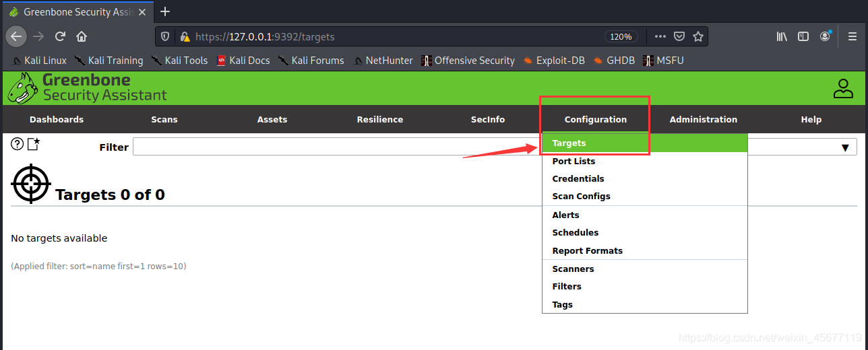Open a new browser tab
The height and width of the screenshot is (350, 868).
[x=165, y=11]
